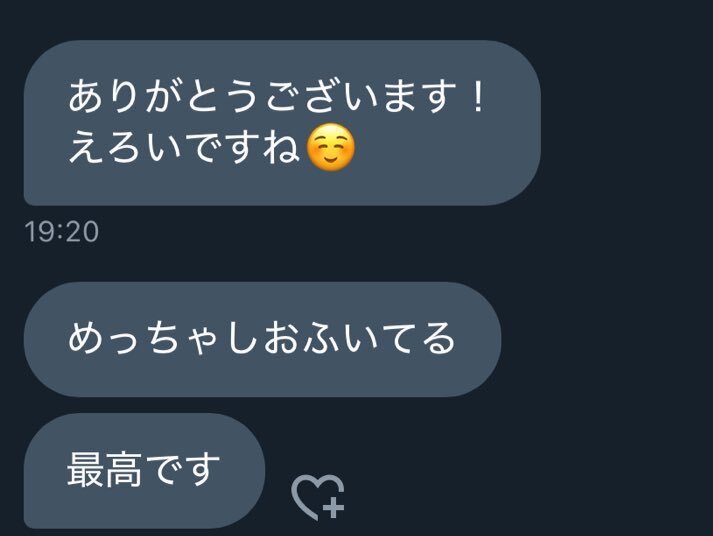
Task: Select the 最高です message bubble
Action: (x=144, y=471)
